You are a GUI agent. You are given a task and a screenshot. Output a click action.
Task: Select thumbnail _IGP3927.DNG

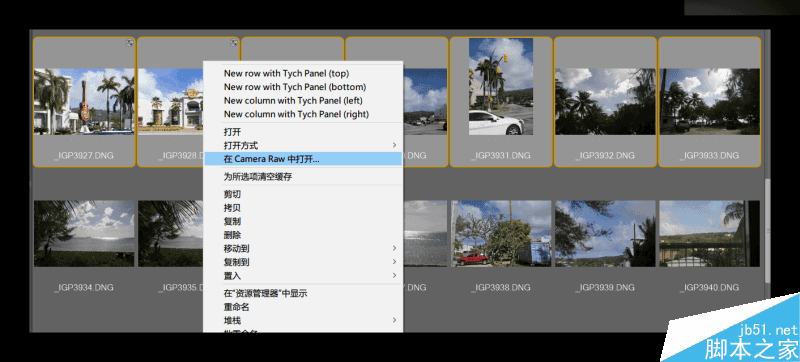84,101
